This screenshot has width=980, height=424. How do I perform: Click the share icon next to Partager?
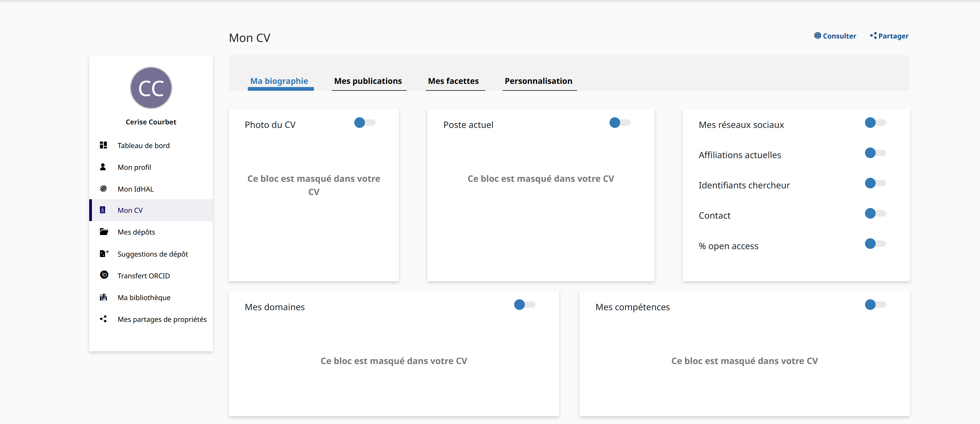tap(873, 35)
